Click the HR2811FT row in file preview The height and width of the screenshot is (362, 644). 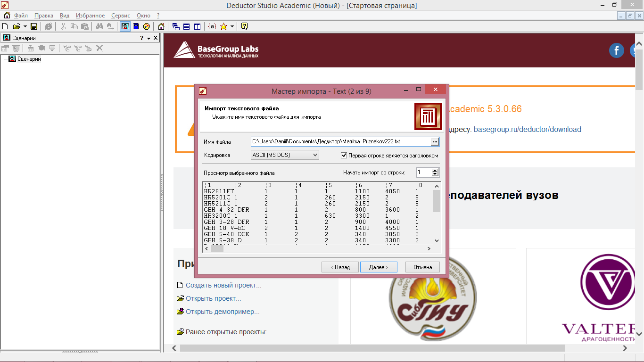[317, 191]
